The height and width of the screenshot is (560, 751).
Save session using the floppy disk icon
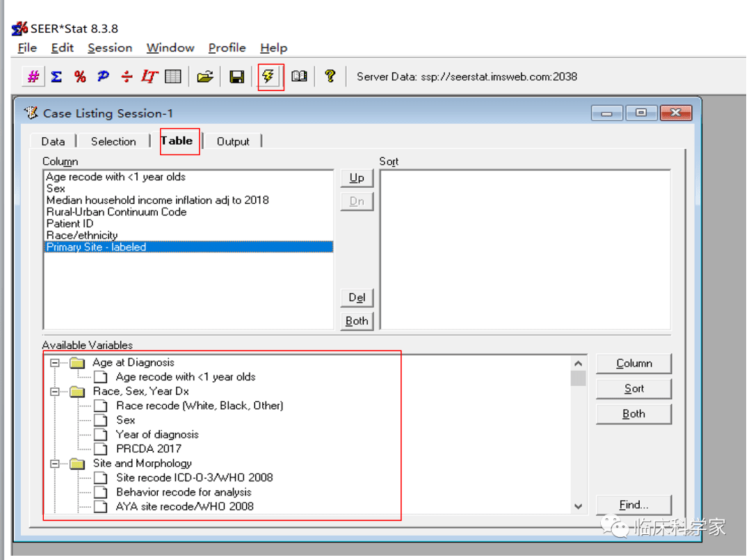237,77
